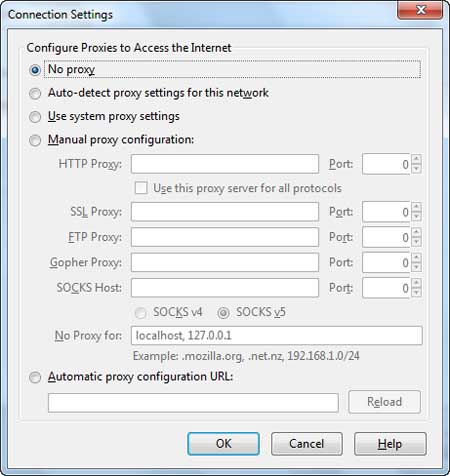The height and width of the screenshot is (476, 450).
Task: Click the HTTP Proxy text field
Action: pos(225,164)
